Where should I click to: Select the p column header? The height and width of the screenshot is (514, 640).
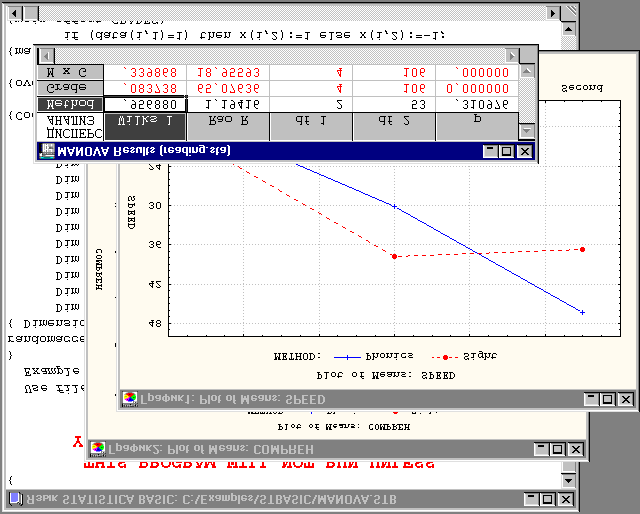pos(477,126)
